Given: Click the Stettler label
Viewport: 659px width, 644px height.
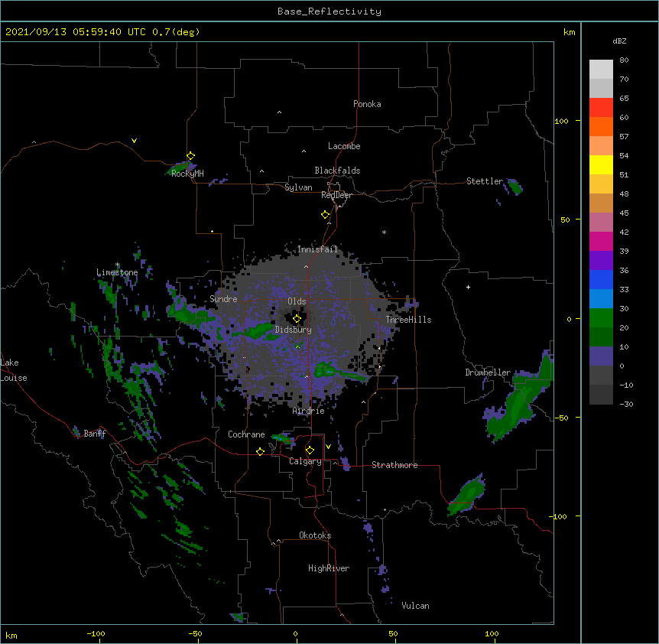Looking at the screenshot, I should click(485, 181).
